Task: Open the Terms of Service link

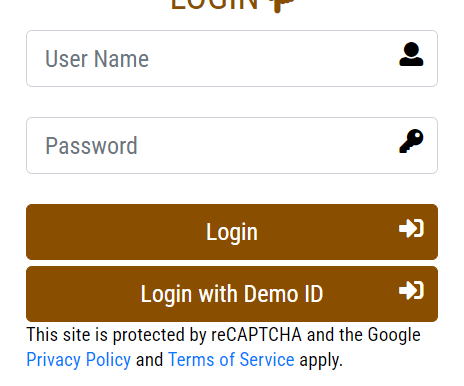Action: click(x=231, y=360)
